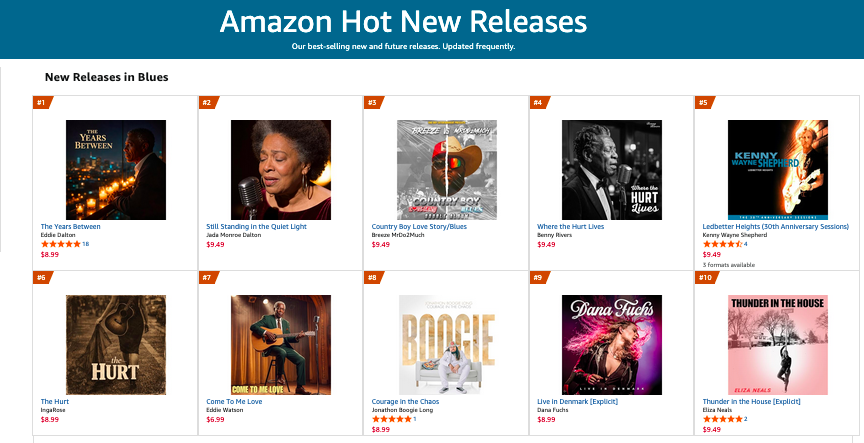Image resolution: width=864 pixels, height=443 pixels.
Task: Open The Years Between album cover
Action: click(116, 170)
